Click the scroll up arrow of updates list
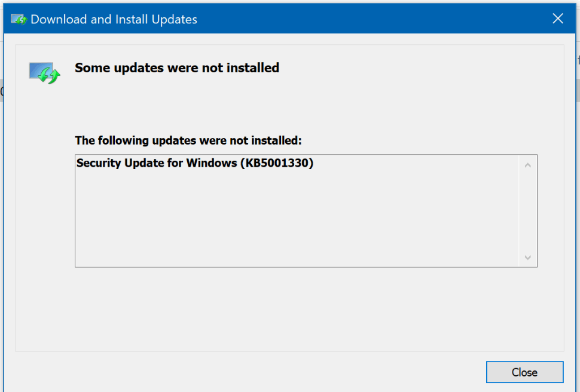 pos(528,166)
